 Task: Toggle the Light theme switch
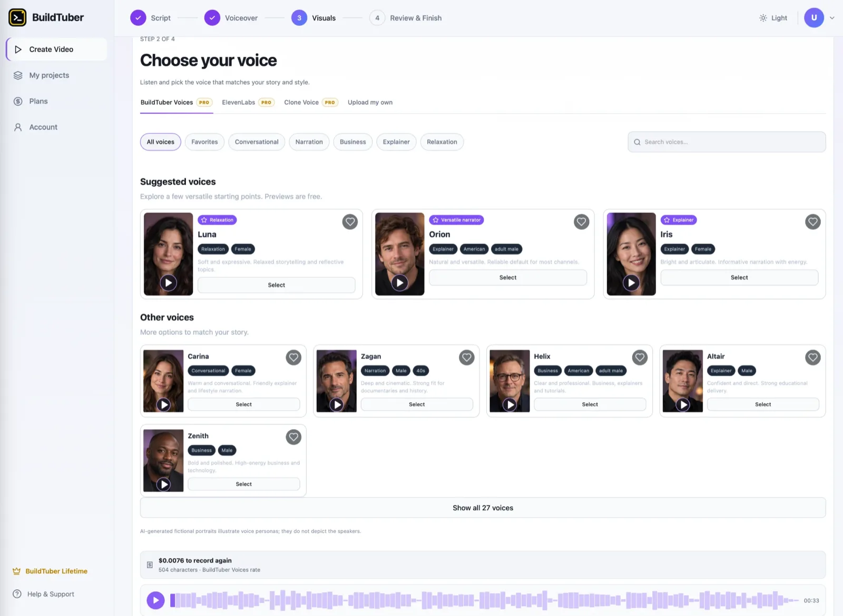pos(773,18)
